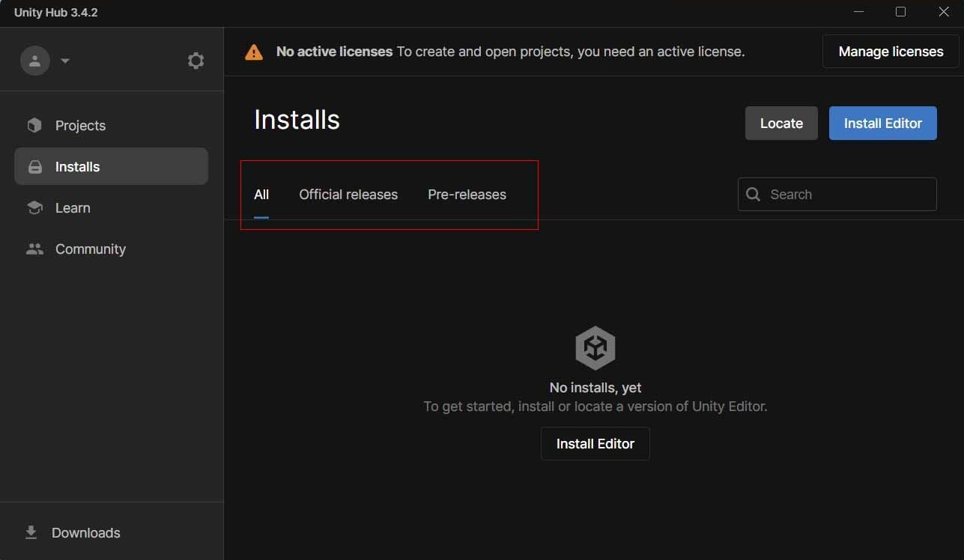The height and width of the screenshot is (560, 964).
Task: Click the Unity logo in the empty state
Action: pyautogui.click(x=595, y=347)
